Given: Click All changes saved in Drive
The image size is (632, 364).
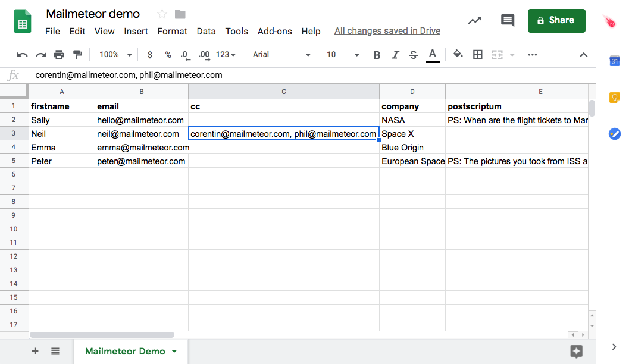Looking at the screenshot, I should 387,31.
